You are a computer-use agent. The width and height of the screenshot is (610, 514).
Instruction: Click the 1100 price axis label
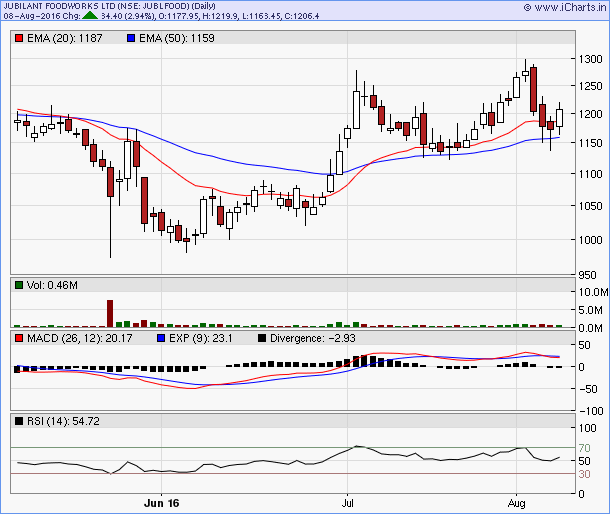tap(591, 174)
